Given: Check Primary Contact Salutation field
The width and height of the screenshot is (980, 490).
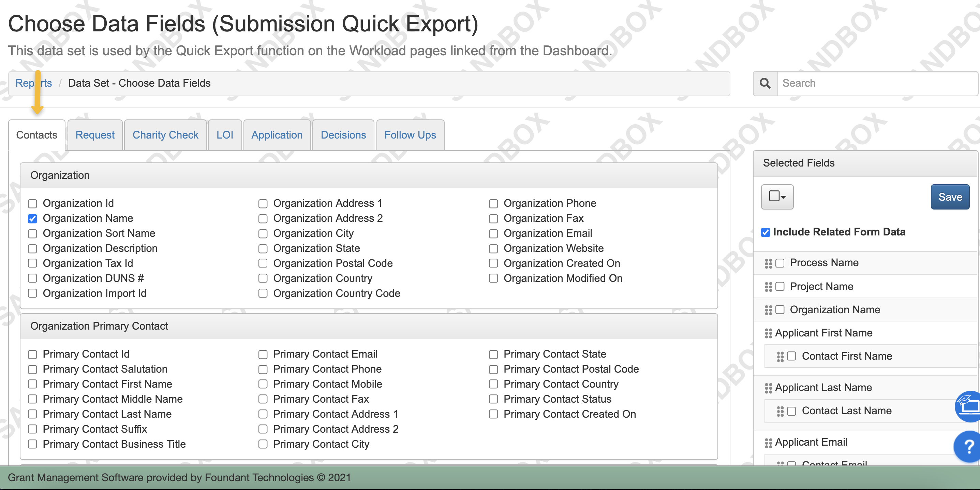Looking at the screenshot, I should (33, 369).
